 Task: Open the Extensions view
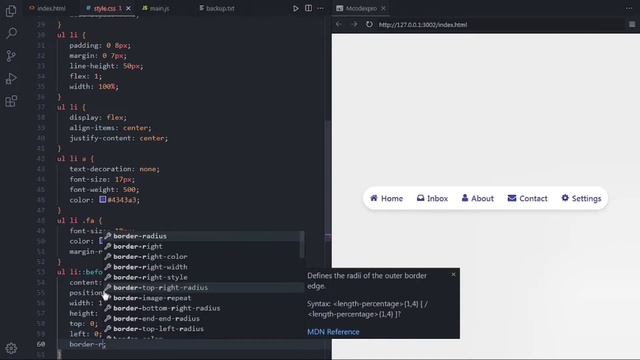[11, 101]
